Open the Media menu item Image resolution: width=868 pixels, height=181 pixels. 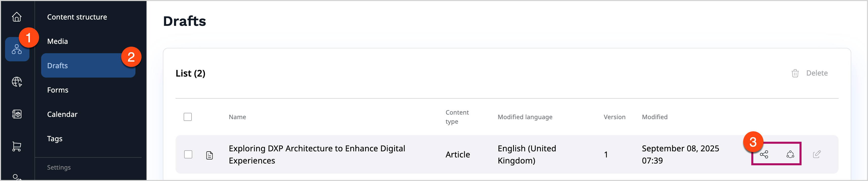pos(57,41)
